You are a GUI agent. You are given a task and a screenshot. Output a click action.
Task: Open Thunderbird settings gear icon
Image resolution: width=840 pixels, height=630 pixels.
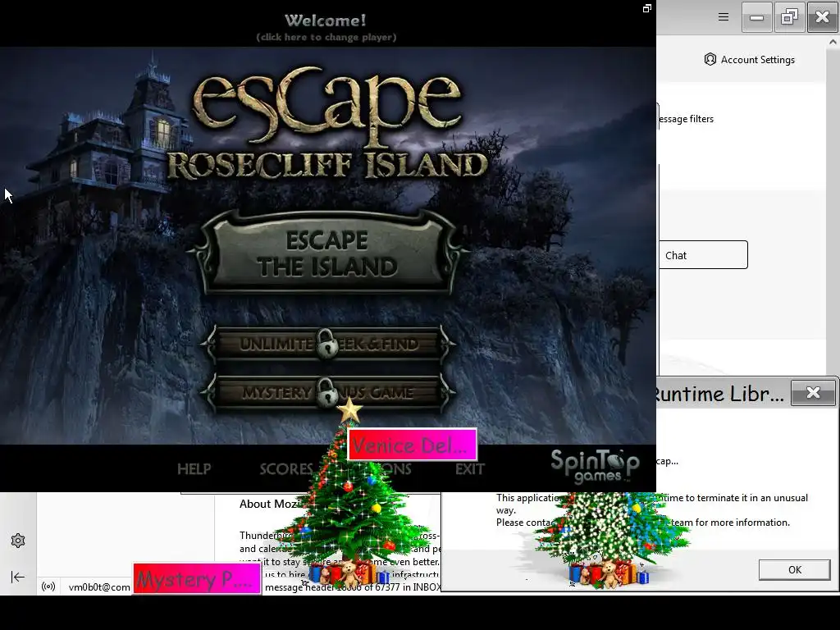pyautogui.click(x=18, y=541)
